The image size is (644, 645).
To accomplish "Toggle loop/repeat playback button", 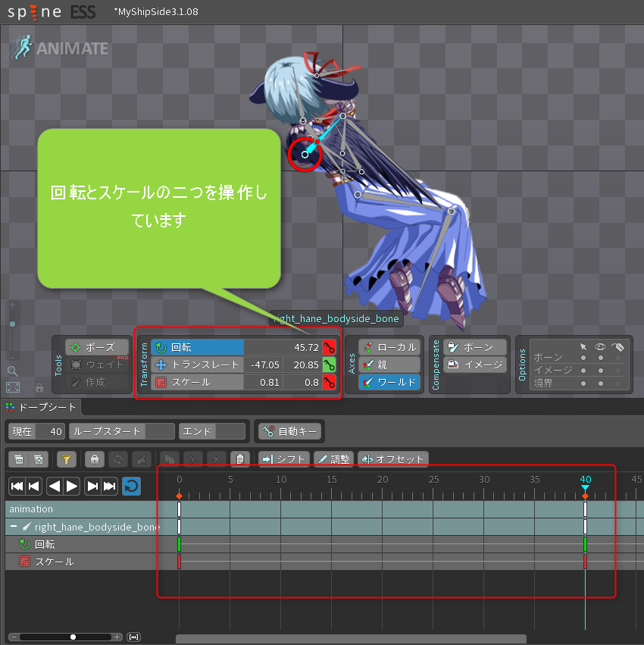I will 132,487.
